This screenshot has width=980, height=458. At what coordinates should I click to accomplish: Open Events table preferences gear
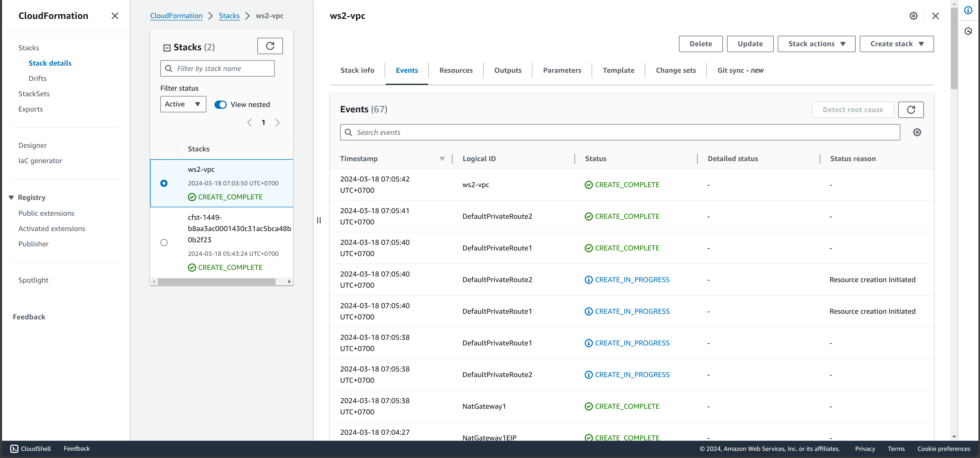pyautogui.click(x=917, y=132)
